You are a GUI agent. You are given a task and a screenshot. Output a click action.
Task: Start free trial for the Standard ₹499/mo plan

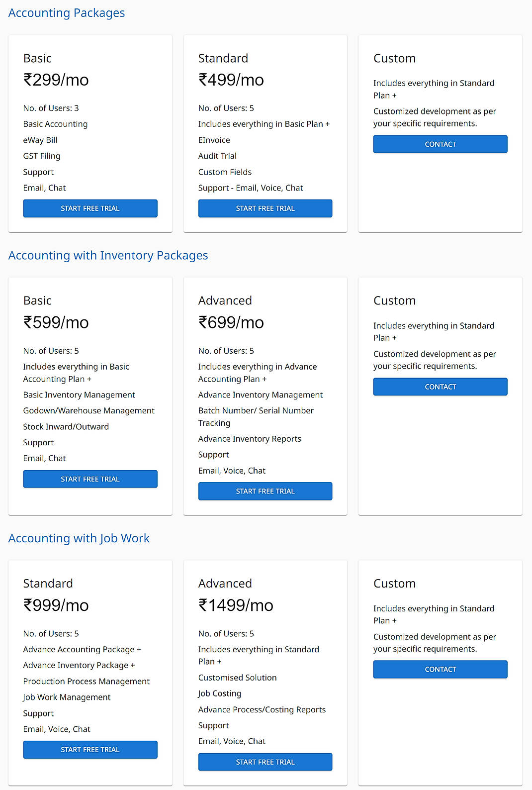click(x=265, y=208)
